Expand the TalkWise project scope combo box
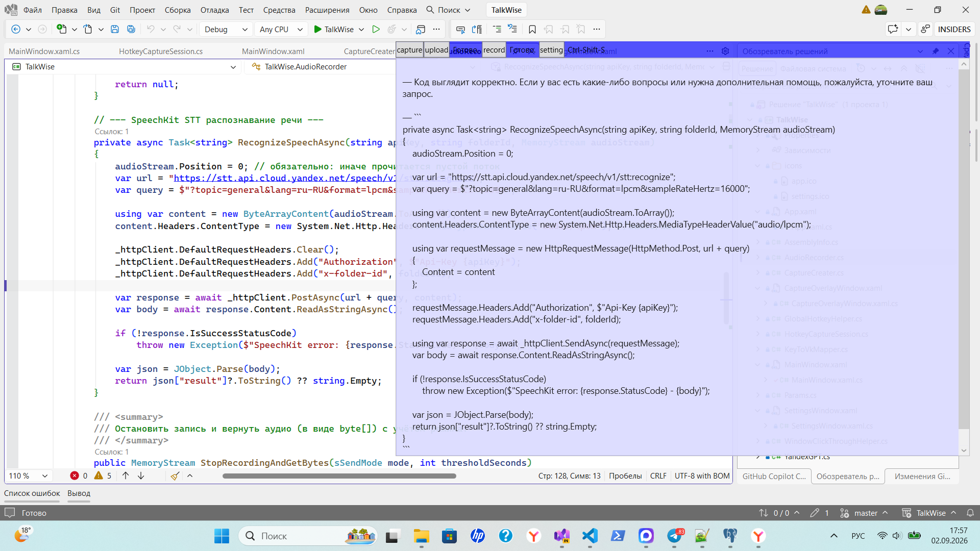 124,67
